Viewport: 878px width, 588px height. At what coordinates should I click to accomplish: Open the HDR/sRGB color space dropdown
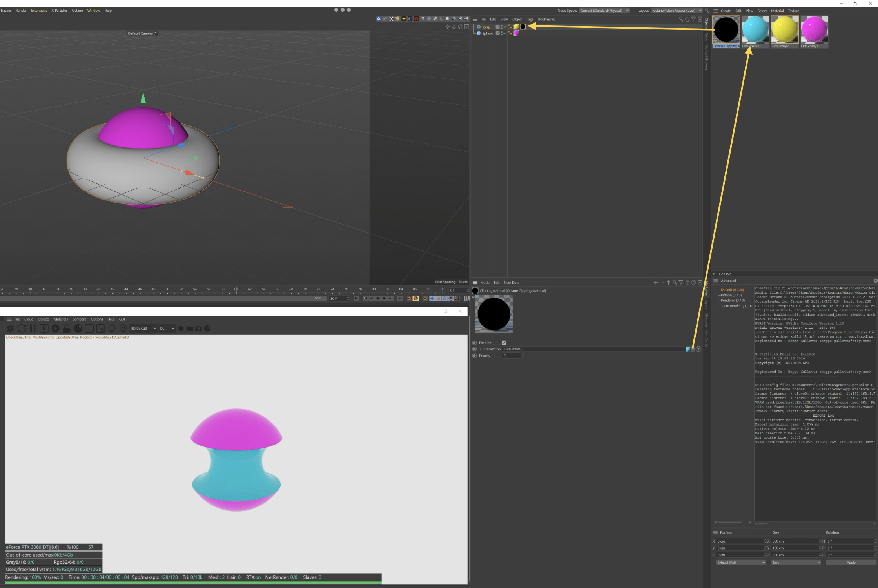pyautogui.click(x=143, y=328)
